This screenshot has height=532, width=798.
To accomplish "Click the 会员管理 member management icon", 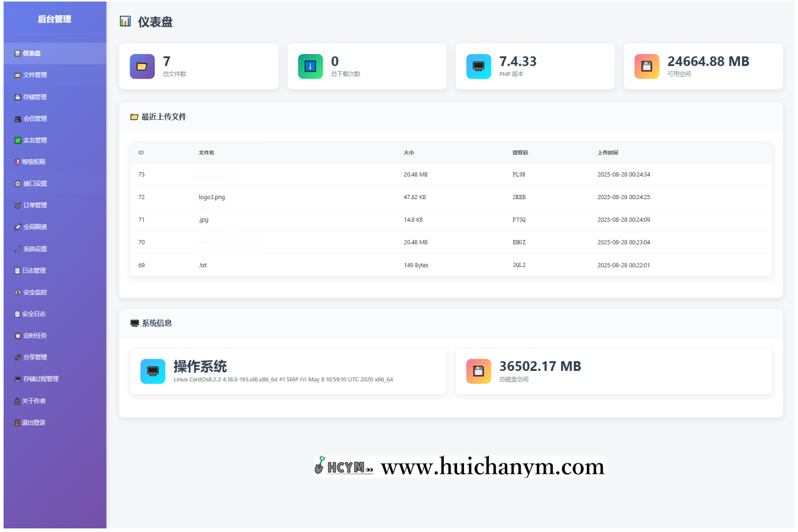I will pyautogui.click(x=16, y=118).
